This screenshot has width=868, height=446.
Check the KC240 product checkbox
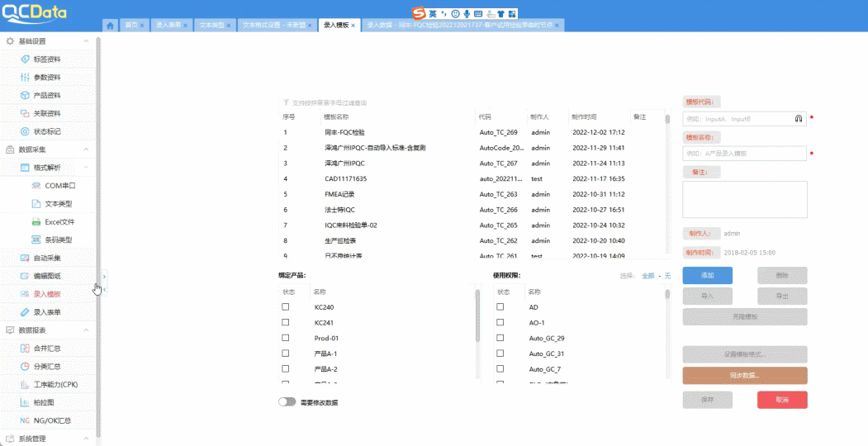[x=286, y=307]
